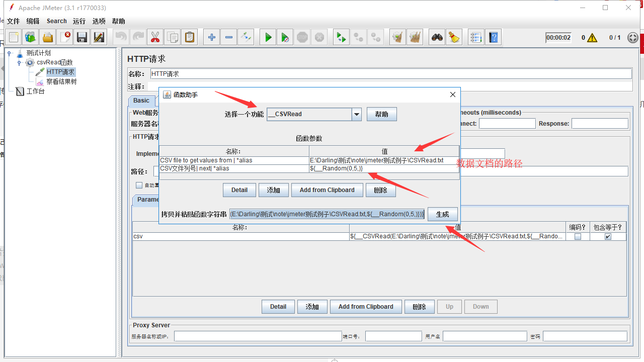Open the Templates icon in toolbar
Image resolution: width=644 pixels, height=362 pixels.
click(31, 37)
